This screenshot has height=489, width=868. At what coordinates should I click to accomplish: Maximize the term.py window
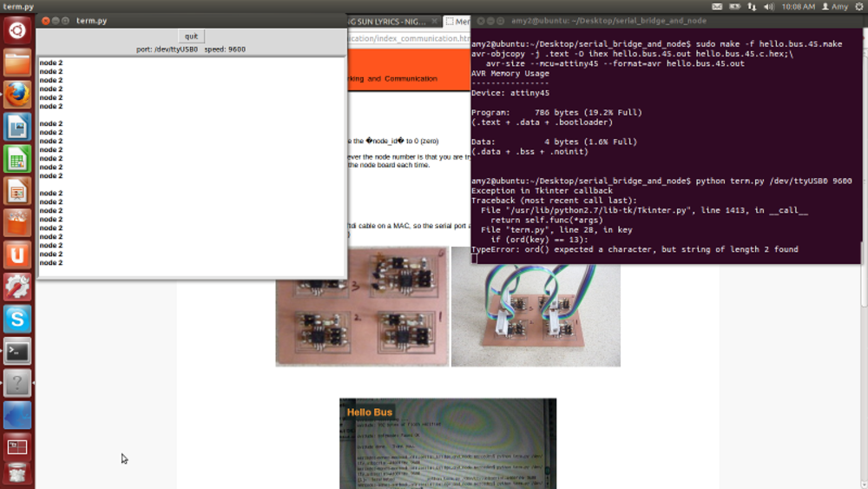point(65,21)
